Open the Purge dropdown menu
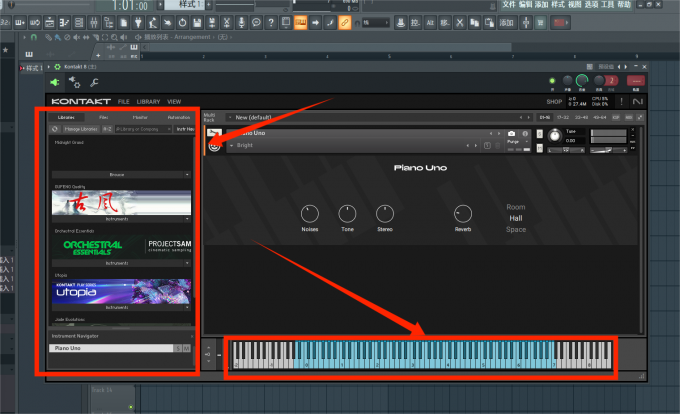Viewport: 680px width, 414px height. click(x=518, y=142)
